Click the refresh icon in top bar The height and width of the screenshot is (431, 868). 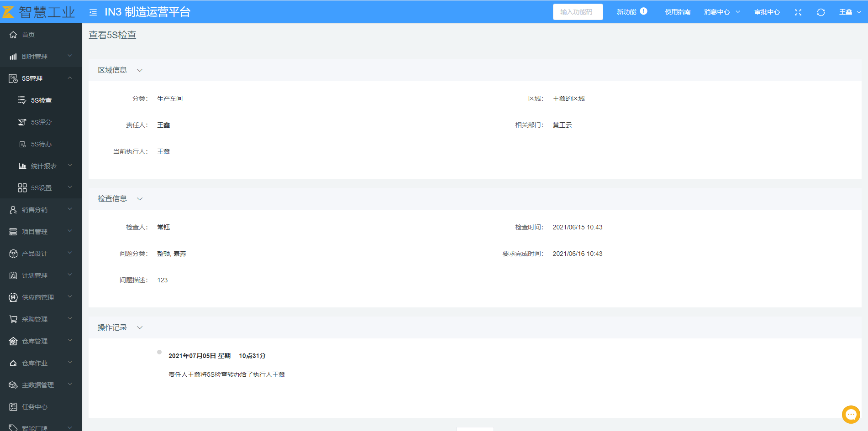tap(821, 12)
